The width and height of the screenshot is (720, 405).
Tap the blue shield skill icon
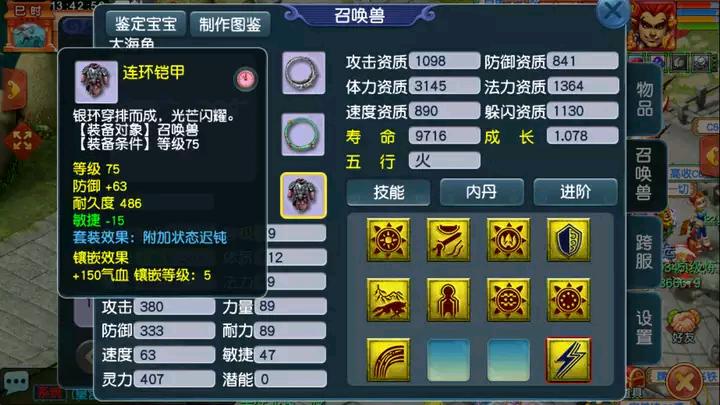click(568, 240)
